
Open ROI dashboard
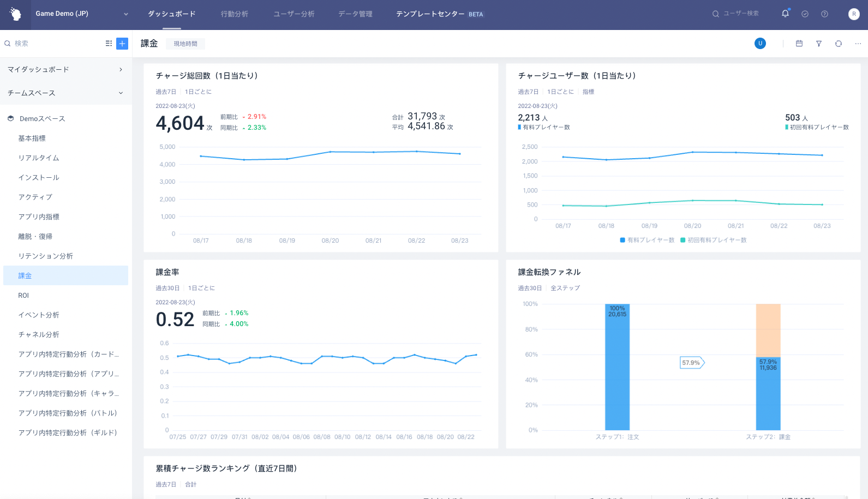(23, 296)
